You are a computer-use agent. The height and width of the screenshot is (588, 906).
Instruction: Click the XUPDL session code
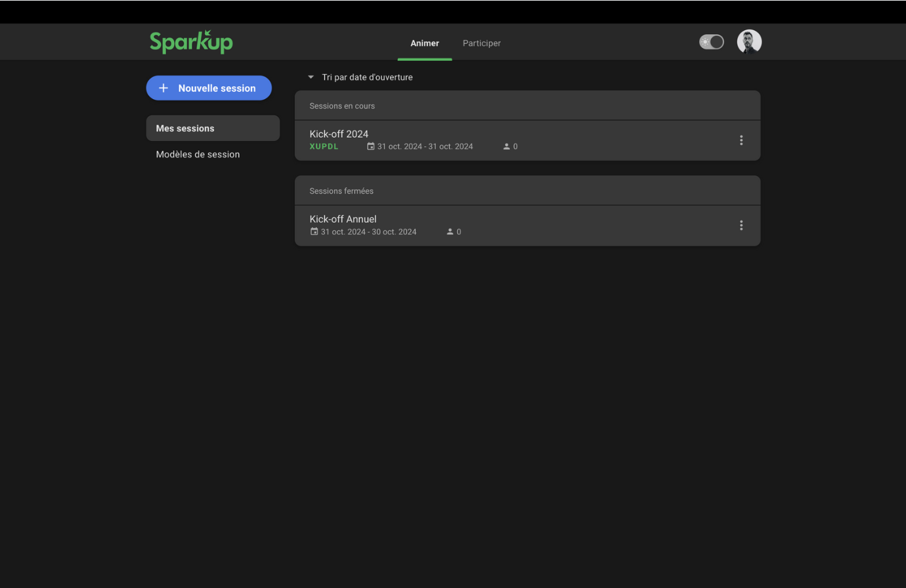pyautogui.click(x=324, y=146)
